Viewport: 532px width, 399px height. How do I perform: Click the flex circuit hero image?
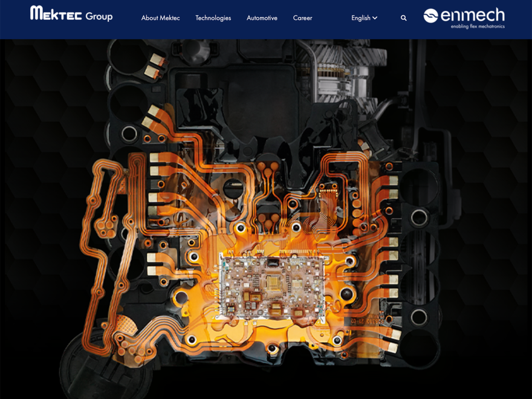266,219
